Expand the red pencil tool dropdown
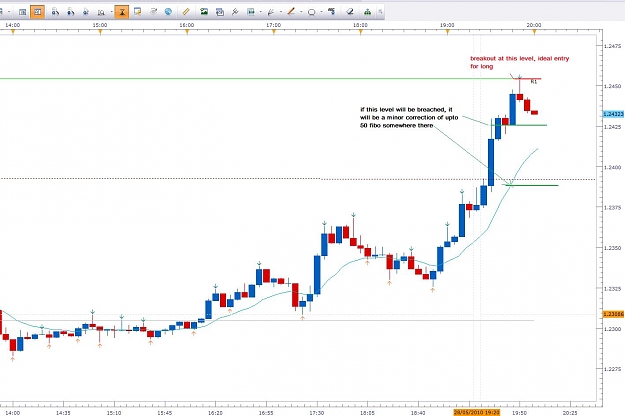 pyautogui.click(x=301, y=12)
